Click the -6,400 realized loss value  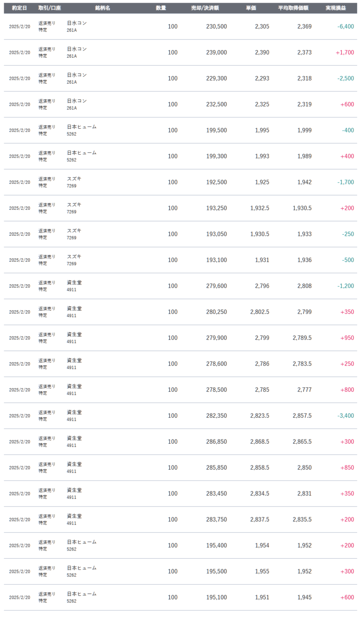click(345, 26)
